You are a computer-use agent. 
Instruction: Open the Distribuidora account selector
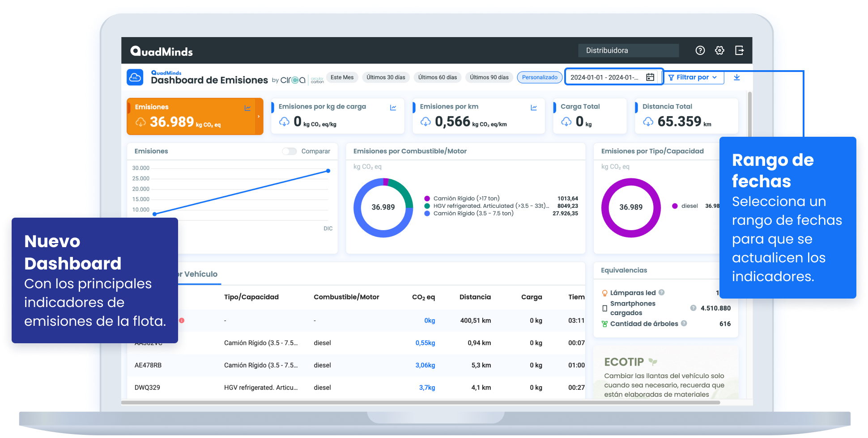[x=628, y=51]
